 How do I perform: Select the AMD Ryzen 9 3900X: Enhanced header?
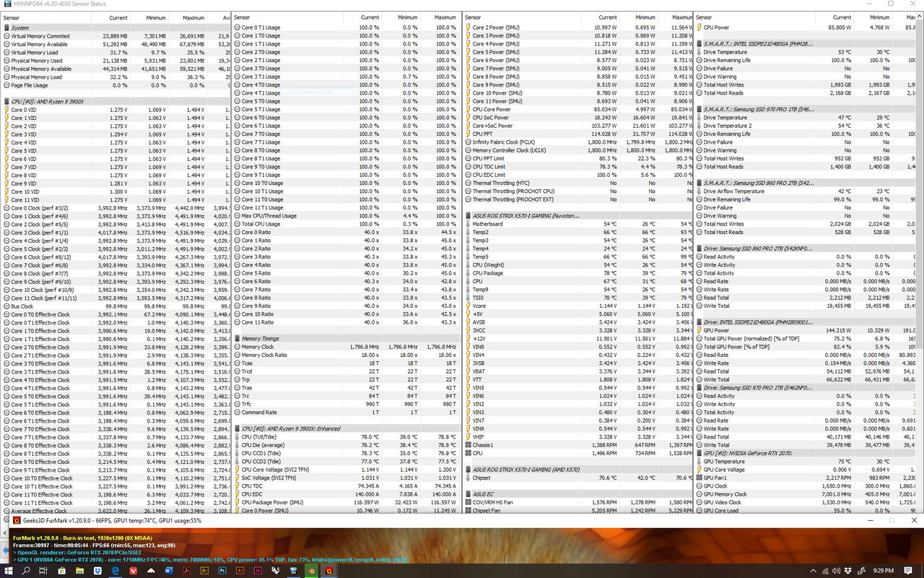(346, 428)
